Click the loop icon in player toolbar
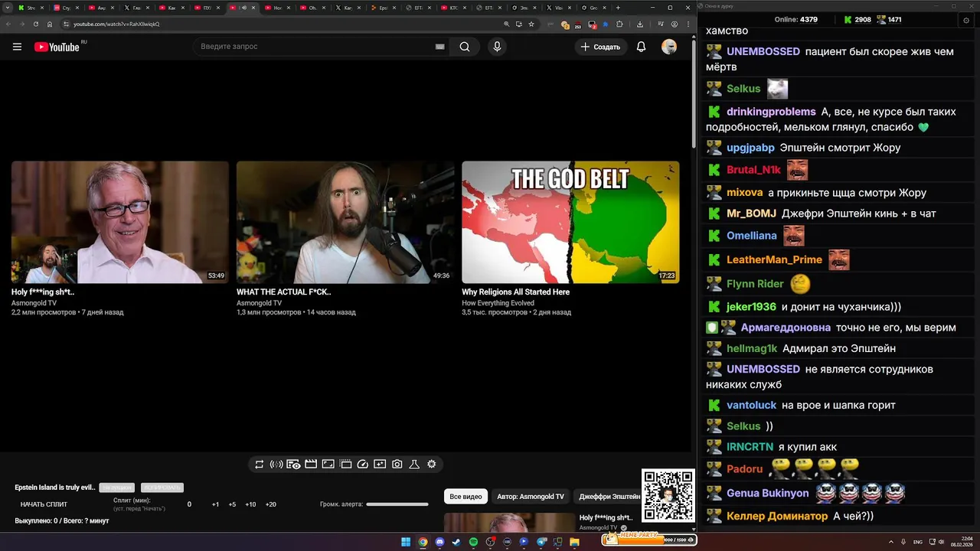980x551 pixels. coord(260,465)
